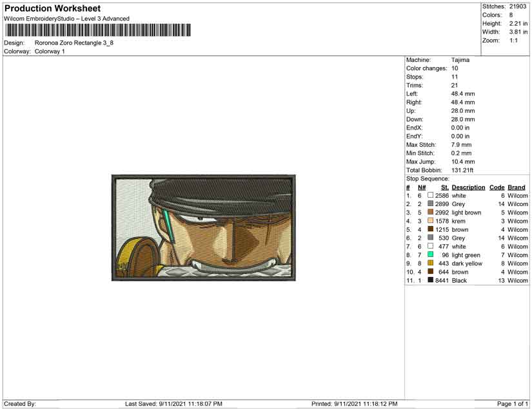
Task: Click the Stops value '11'
Action: point(455,77)
